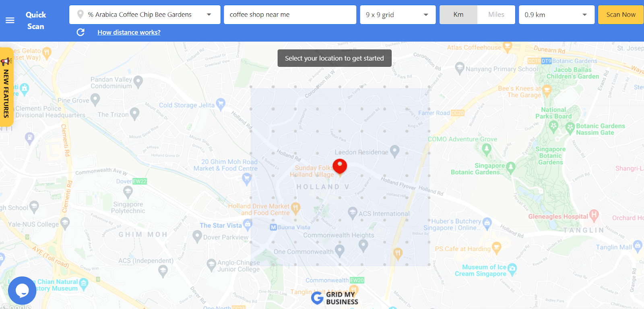This screenshot has width=644, height=309.
Task: Open the 9 x 9 grid size dropdown
Action: 398,14
